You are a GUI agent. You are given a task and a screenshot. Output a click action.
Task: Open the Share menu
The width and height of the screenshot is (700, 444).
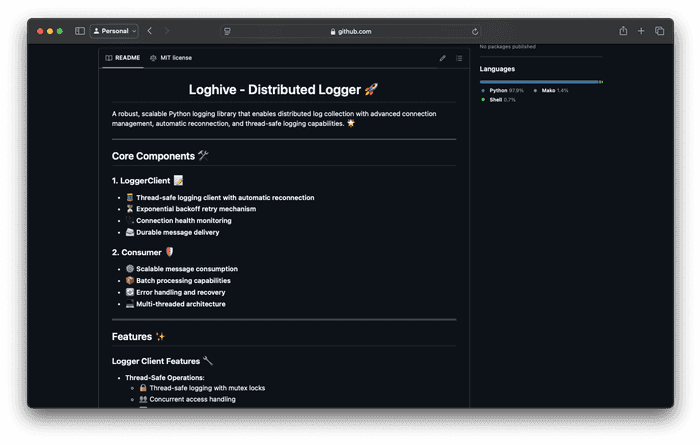(x=623, y=31)
